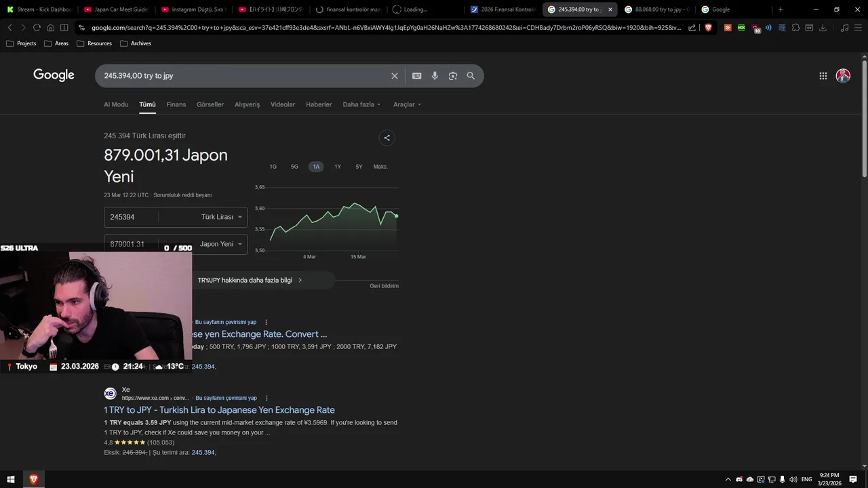Open the browser downloads panel
The image size is (868, 488).
823,28
